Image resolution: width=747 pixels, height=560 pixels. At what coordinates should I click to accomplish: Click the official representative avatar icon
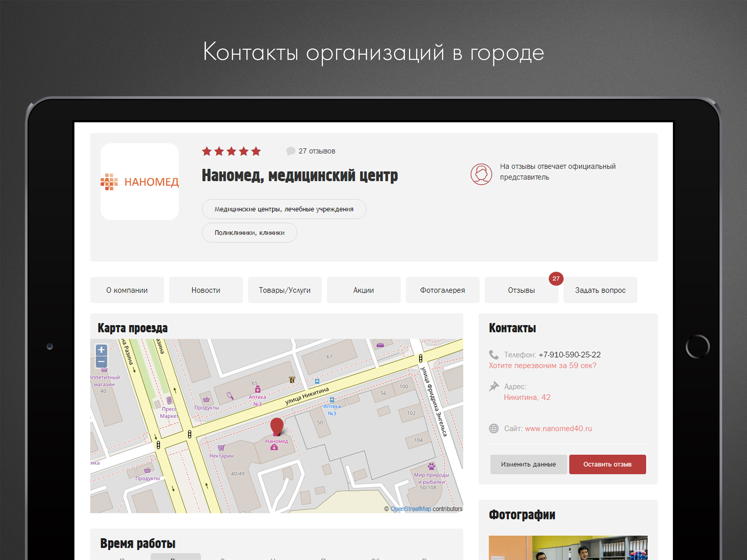[x=481, y=174]
